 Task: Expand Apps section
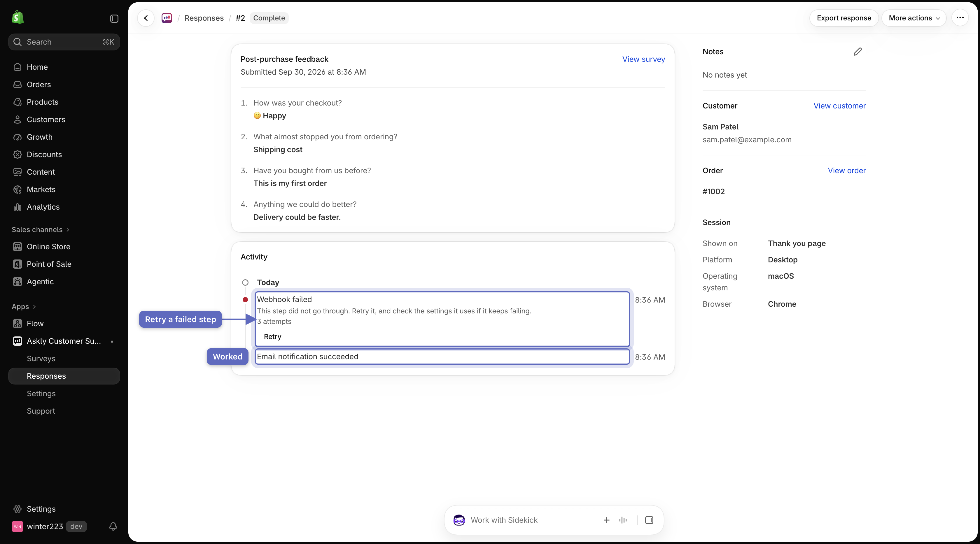point(24,306)
